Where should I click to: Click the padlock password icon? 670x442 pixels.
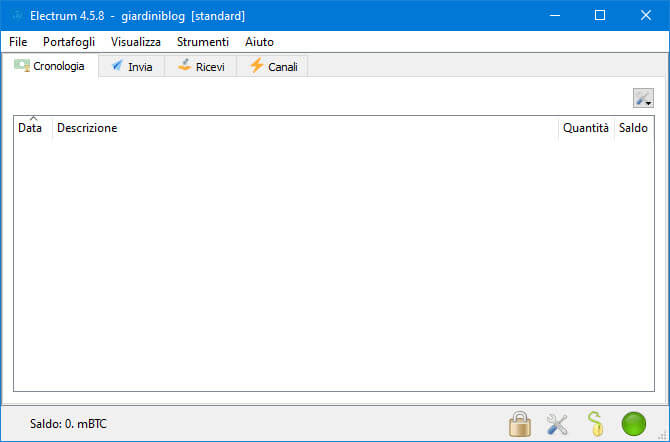pyautogui.click(x=520, y=424)
